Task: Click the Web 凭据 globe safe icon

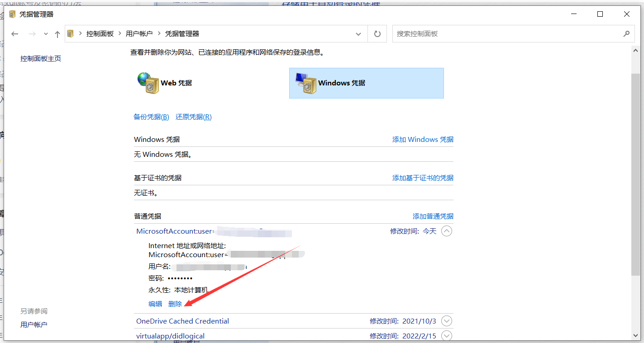Action: pos(148,83)
